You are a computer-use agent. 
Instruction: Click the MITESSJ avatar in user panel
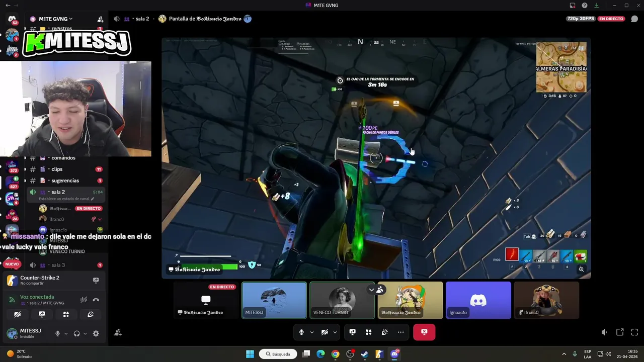12,333
